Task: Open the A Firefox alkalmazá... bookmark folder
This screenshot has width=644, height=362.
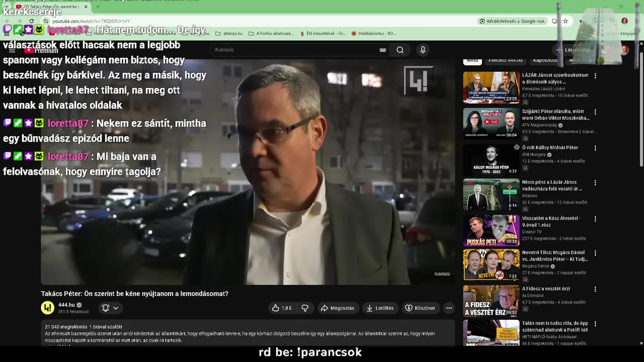Action: pyautogui.click(x=271, y=34)
